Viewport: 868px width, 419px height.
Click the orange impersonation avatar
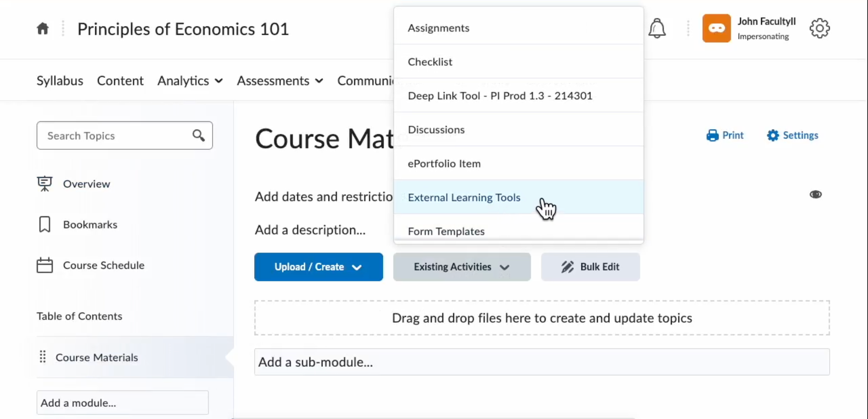(716, 28)
